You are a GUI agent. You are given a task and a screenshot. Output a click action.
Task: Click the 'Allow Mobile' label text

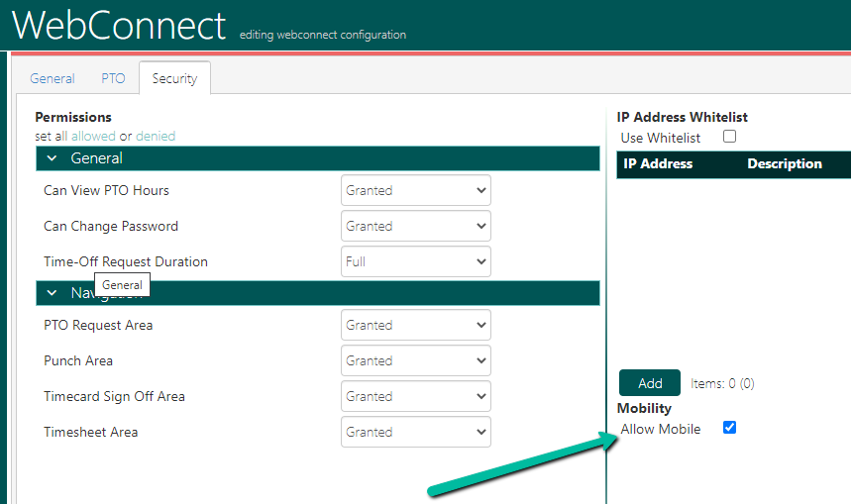(x=661, y=429)
